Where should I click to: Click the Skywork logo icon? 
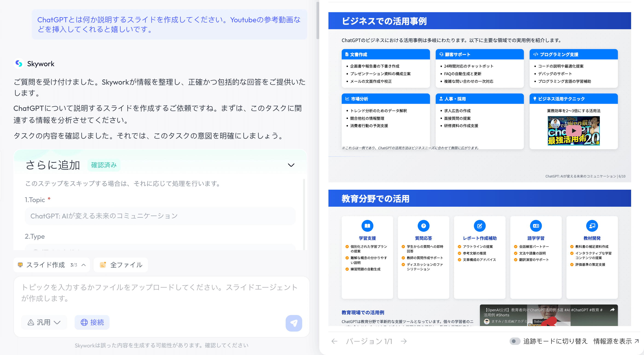point(19,64)
